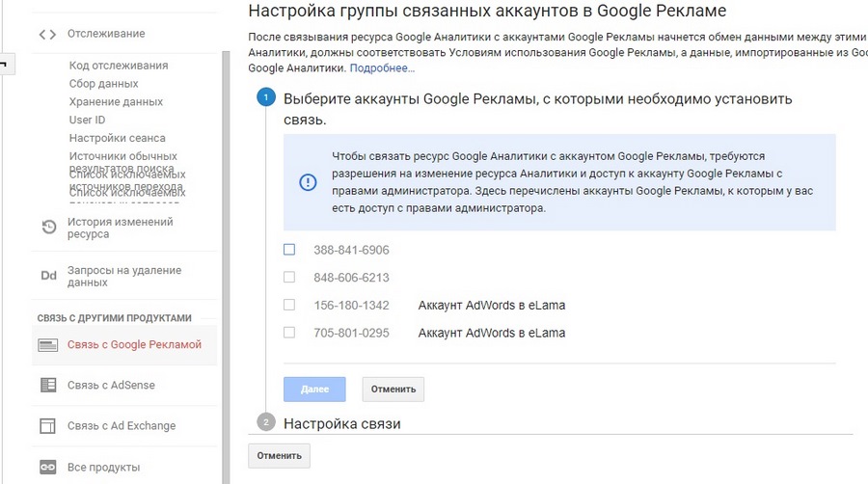The image size is (868, 484).
Task: Open Связь с Ad Exchange
Action: 122,426
